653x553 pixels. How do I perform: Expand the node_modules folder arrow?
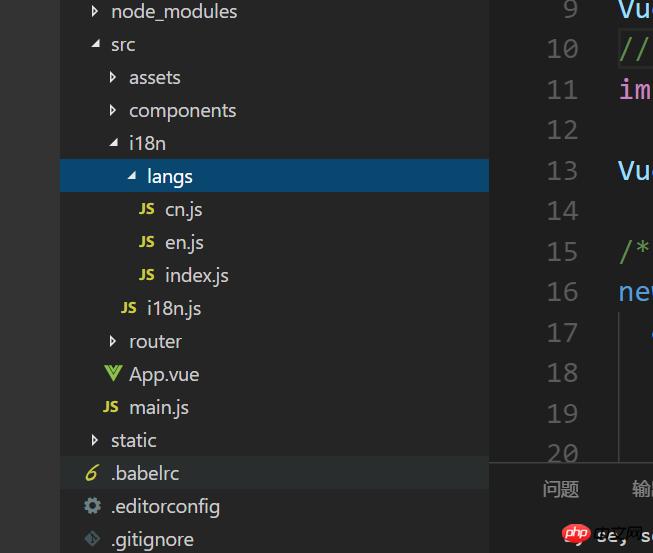point(95,12)
